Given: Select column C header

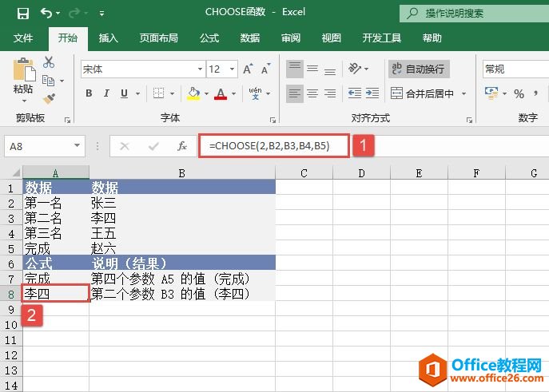Looking at the screenshot, I should 304,173.
